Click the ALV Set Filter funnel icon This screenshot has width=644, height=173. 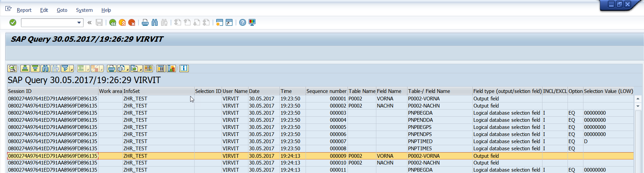pyautogui.click(x=65, y=69)
